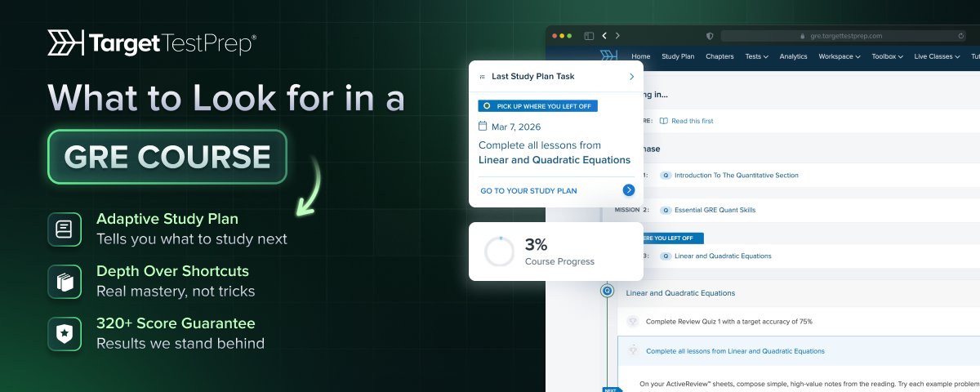
Task: Expand the Tests dropdown menu
Action: (x=756, y=56)
